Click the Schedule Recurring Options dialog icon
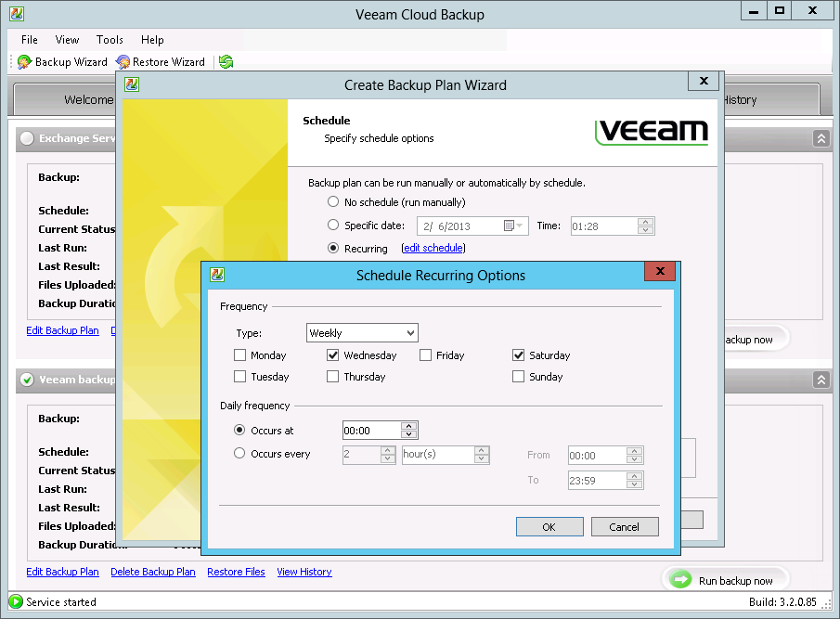 (217, 275)
